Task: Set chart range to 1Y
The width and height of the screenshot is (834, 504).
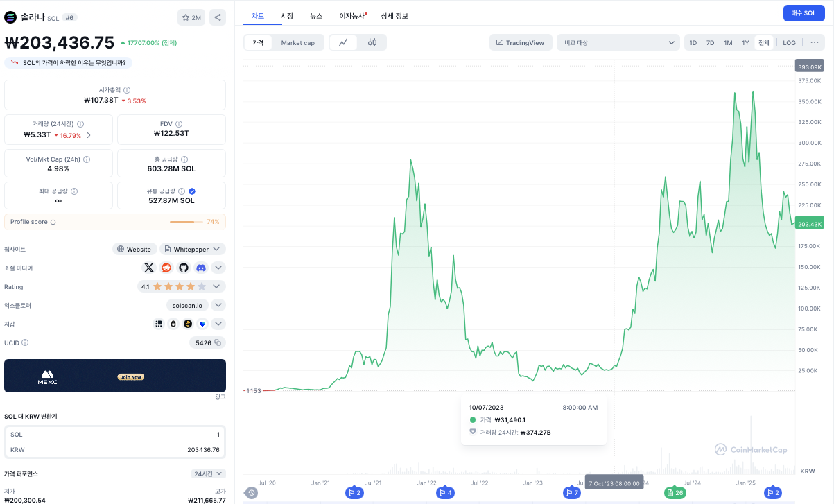Action: click(x=745, y=42)
